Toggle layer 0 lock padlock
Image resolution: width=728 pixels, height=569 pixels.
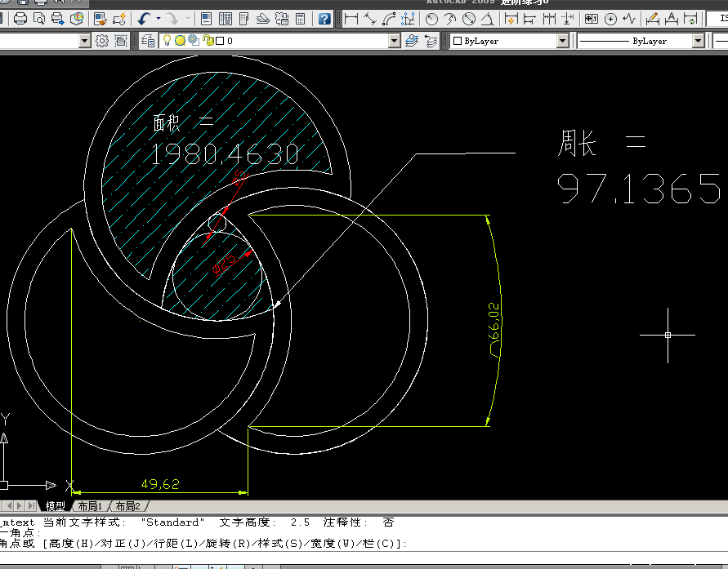208,41
